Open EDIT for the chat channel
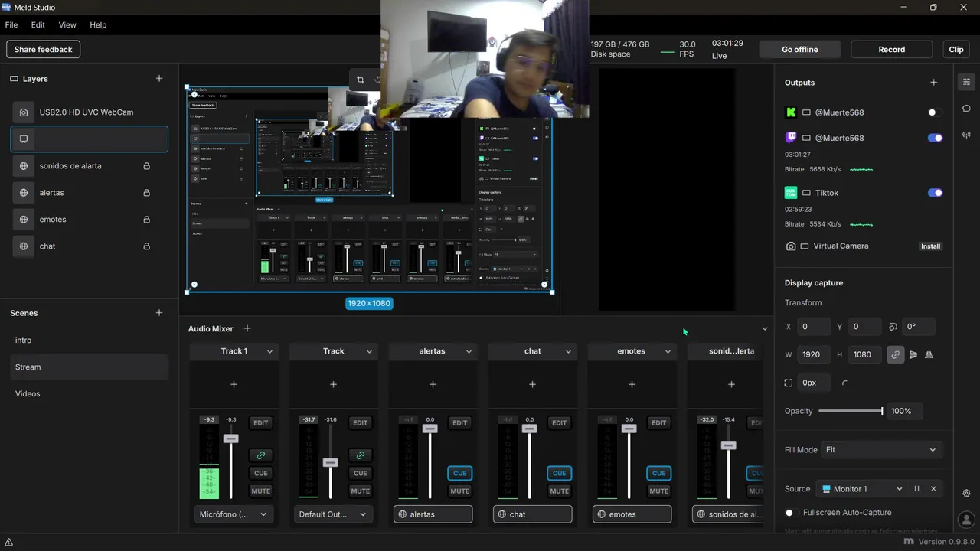Image resolution: width=980 pixels, height=551 pixels. point(560,423)
